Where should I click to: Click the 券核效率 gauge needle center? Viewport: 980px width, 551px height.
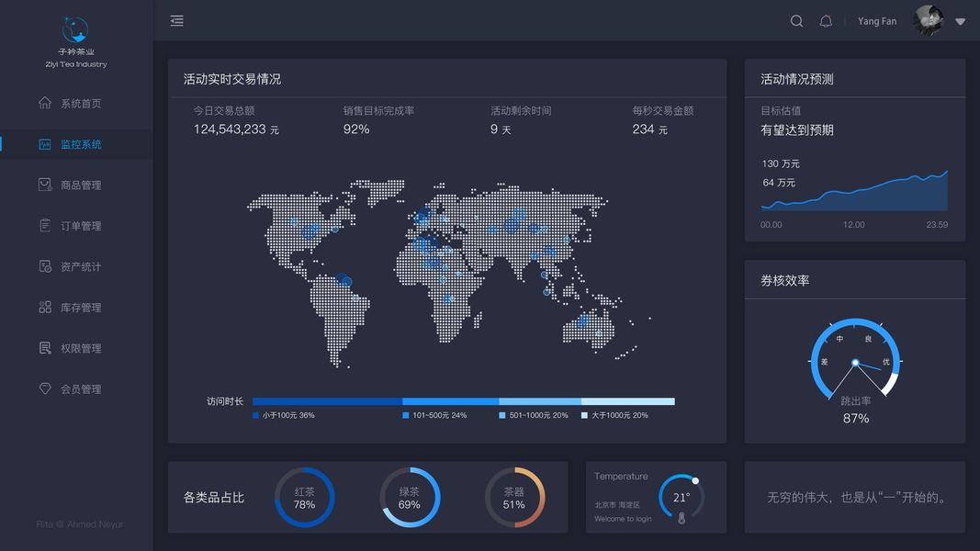(855, 363)
